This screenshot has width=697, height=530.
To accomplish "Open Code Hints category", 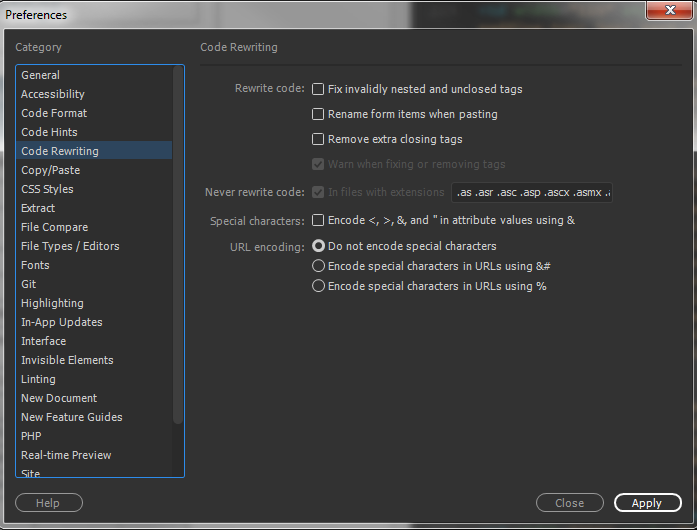I will (49, 132).
